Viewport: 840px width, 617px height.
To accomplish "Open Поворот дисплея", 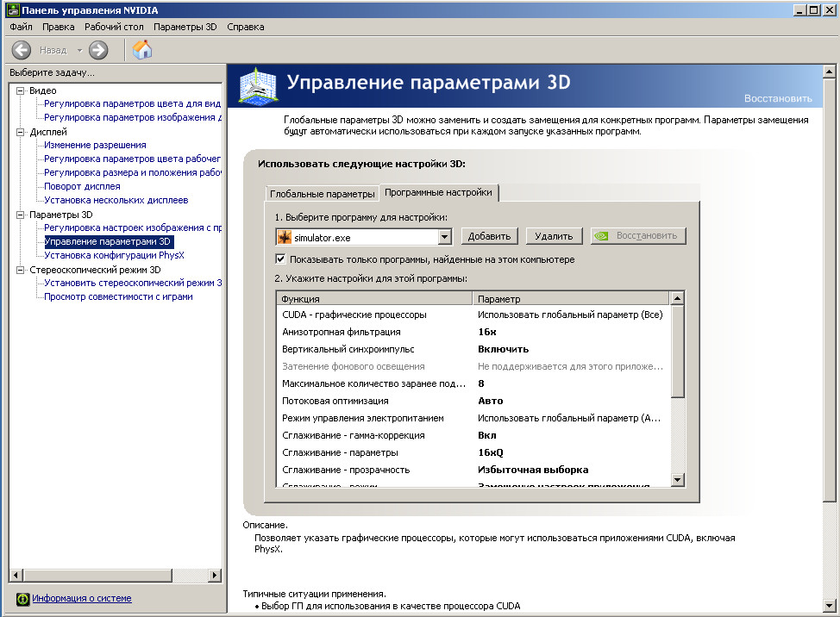I will click(x=82, y=186).
